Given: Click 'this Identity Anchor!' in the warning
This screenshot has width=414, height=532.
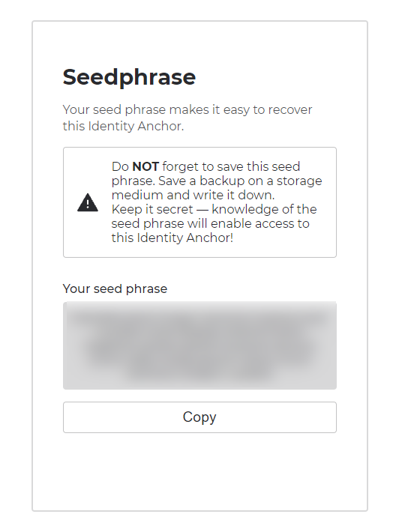Looking at the screenshot, I should (x=172, y=238).
